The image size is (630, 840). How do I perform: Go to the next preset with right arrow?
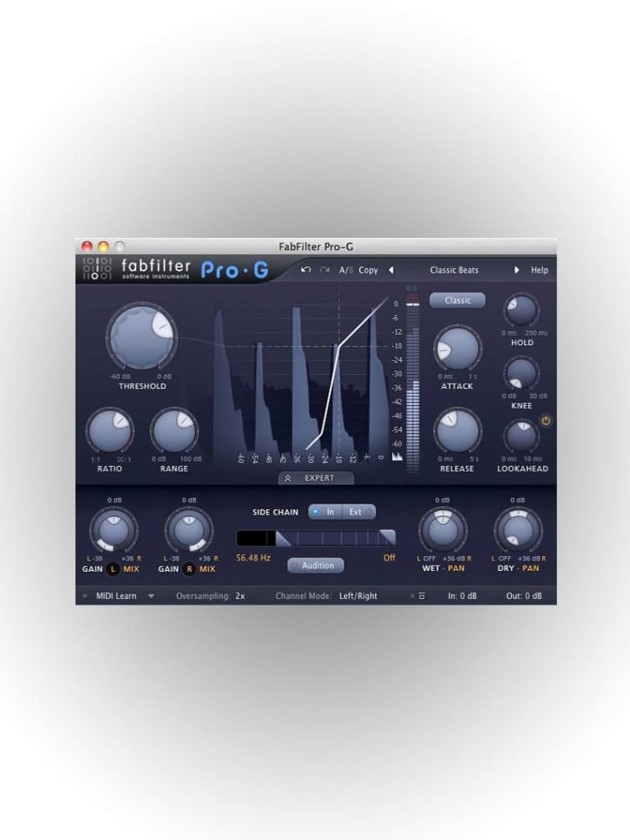point(517,270)
